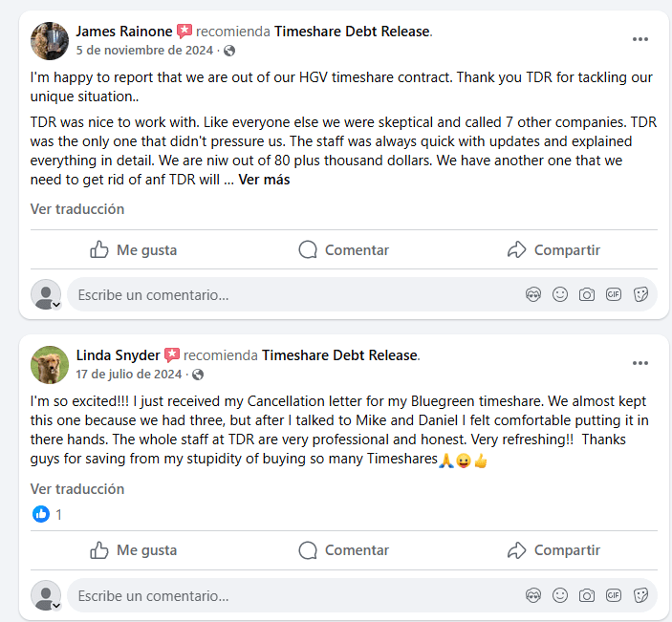Click the blue like reaction icon
672x622 pixels.
tap(41, 514)
